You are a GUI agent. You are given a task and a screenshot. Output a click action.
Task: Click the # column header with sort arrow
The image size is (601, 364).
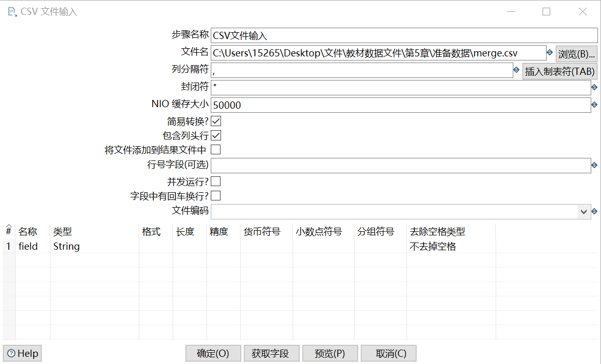point(9,230)
